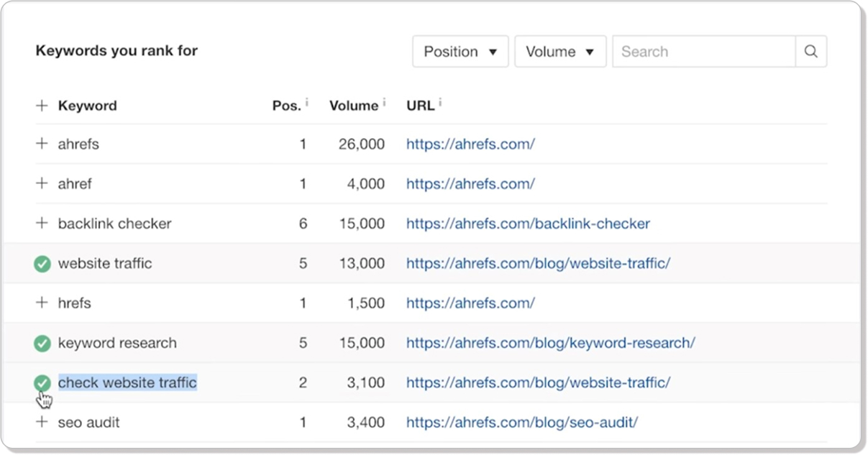Add the 'hrefs' keyword via plus icon
Image resolution: width=868 pixels, height=455 pixels.
coord(42,303)
